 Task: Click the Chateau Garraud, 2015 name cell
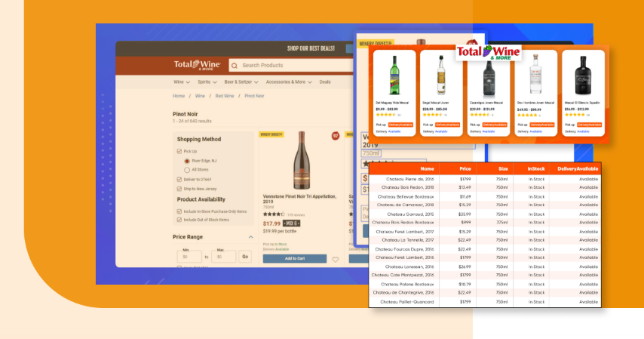click(410, 214)
